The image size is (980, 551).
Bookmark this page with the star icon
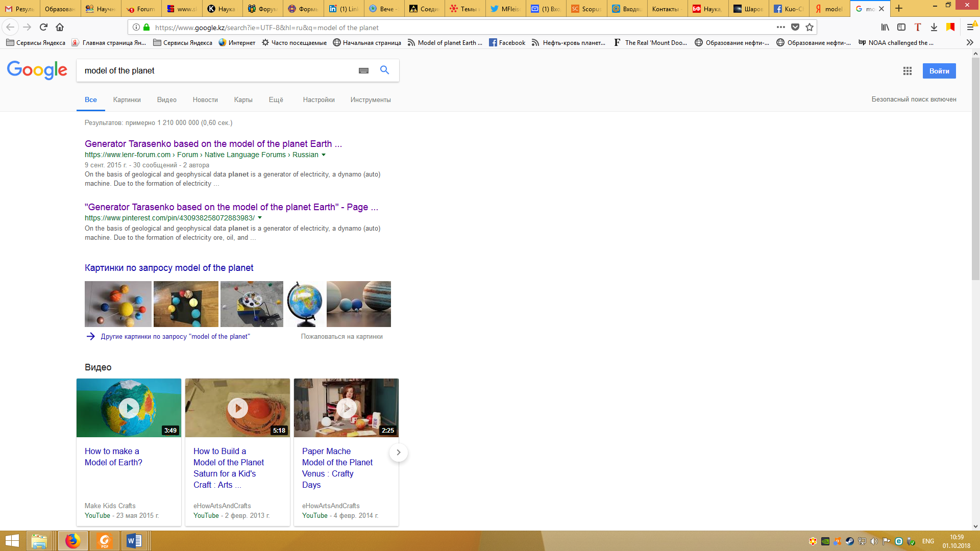[810, 28]
